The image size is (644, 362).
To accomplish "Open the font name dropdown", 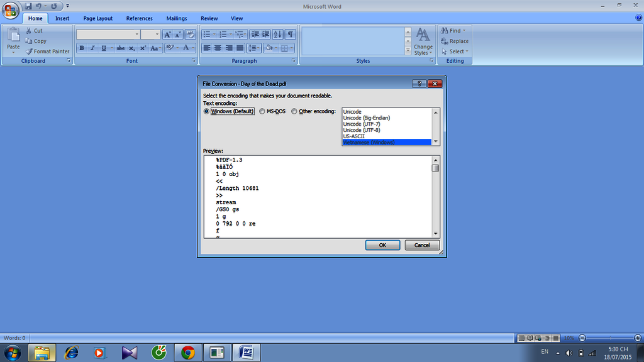I will coord(136,35).
